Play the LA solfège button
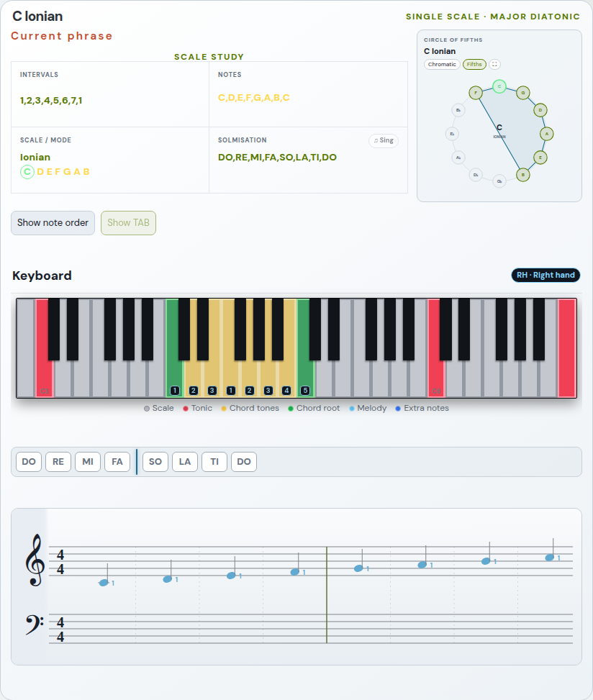 (185, 462)
